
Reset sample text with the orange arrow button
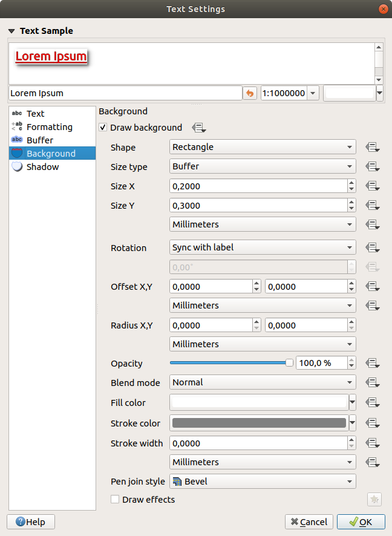[250, 93]
